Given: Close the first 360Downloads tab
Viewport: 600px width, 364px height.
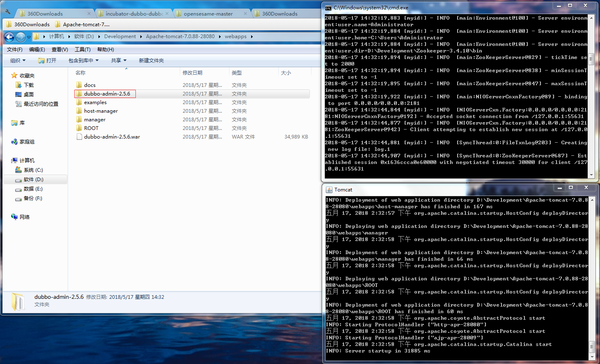Looking at the screenshot, I should coord(89,14).
